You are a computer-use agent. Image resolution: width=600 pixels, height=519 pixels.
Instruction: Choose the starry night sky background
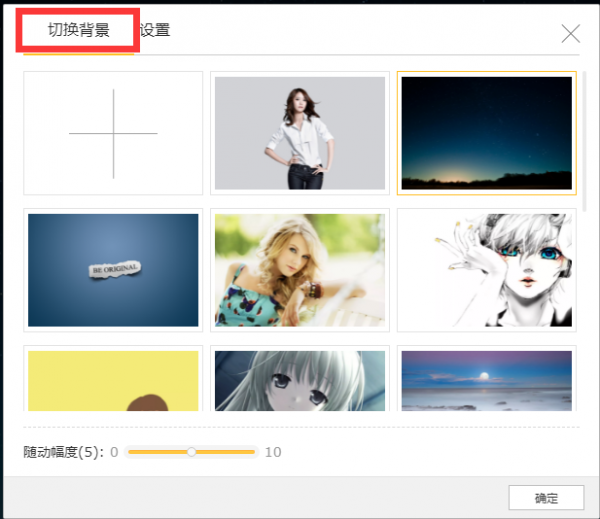tap(486, 133)
